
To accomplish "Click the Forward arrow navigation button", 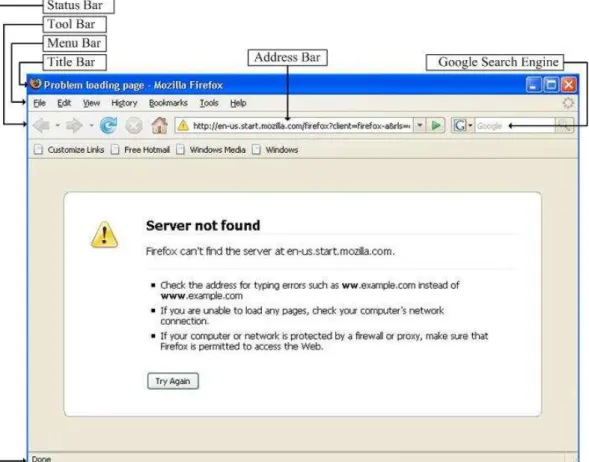I will pos(75,125).
